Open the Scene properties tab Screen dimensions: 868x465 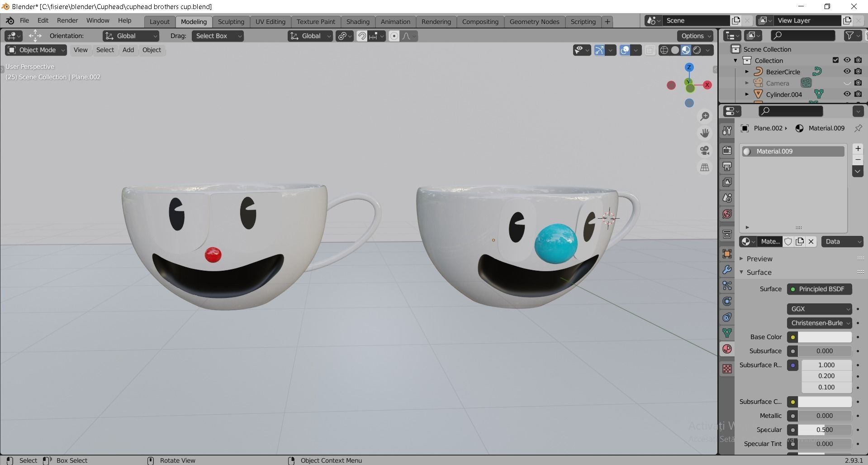(727, 198)
